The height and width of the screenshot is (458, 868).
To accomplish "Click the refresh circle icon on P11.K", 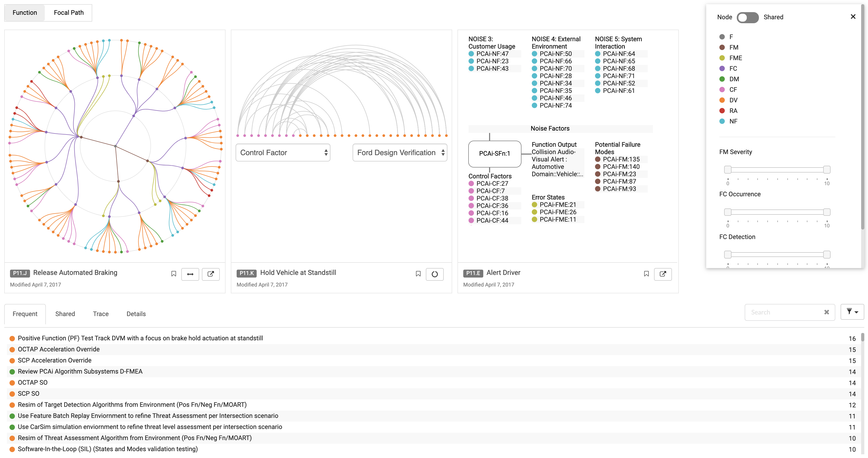I will (x=434, y=274).
